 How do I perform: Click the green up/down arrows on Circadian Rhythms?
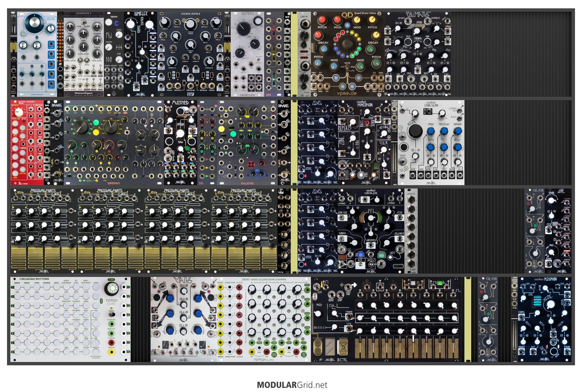tap(102, 301)
